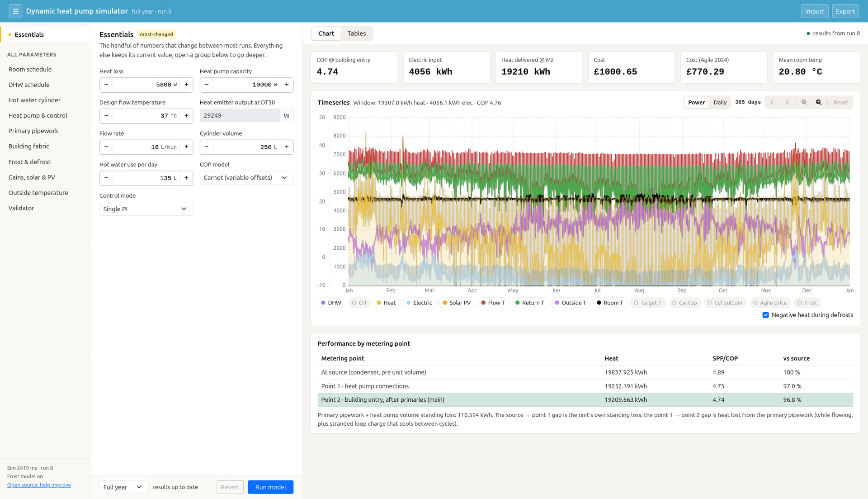Screen dimensions: 868x499
Task: Uncheck Negative heat during defrosts
Action: [765, 315]
